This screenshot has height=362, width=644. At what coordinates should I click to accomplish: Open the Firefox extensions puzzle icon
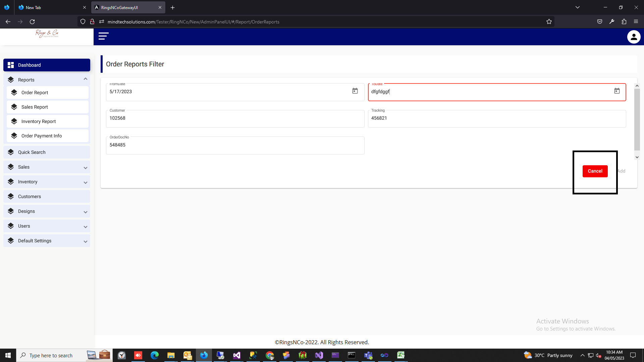[x=624, y=22]
